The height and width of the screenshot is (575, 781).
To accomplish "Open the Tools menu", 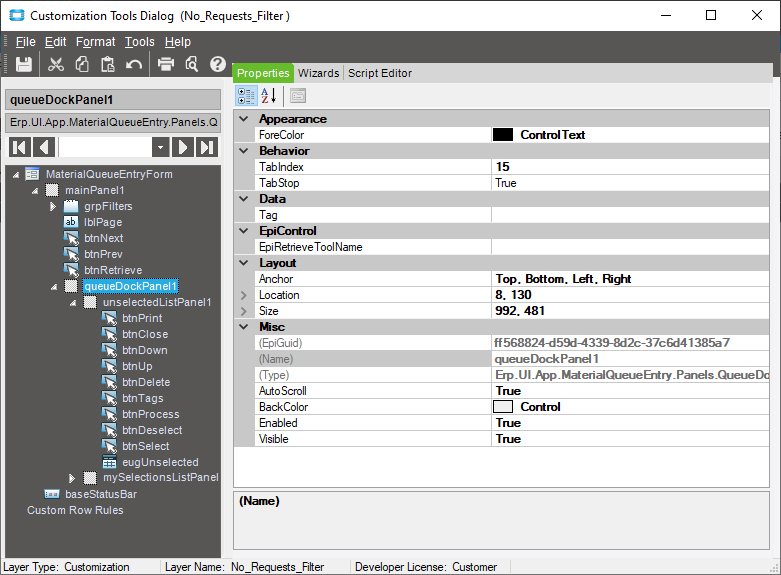I will pos(139,42).
